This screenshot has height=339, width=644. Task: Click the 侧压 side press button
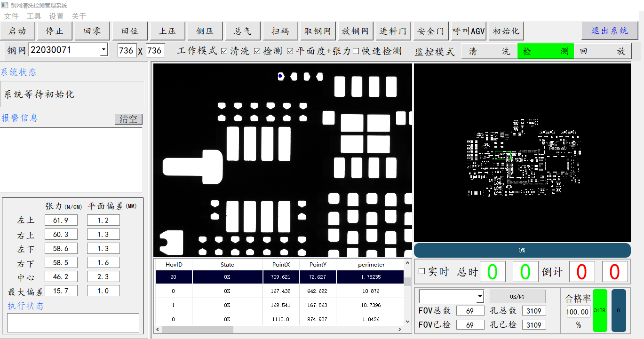pos(205,31)
